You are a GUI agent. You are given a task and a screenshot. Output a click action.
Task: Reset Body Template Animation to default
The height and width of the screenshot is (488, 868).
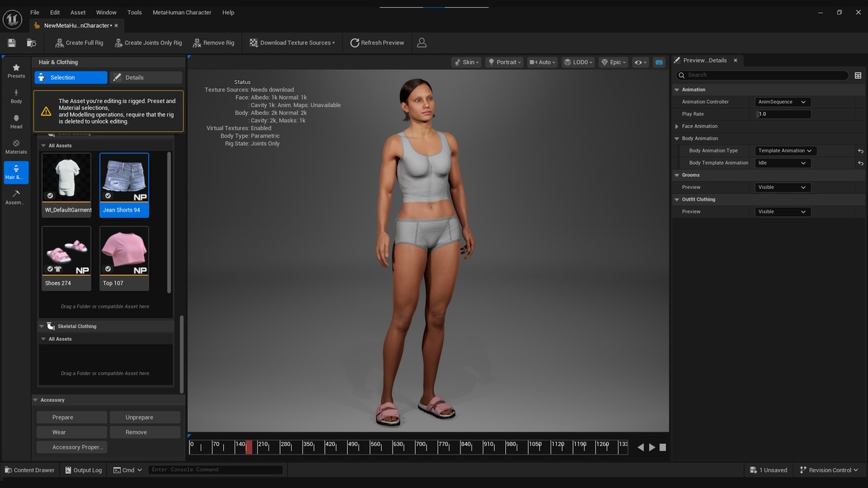[x=861, y=163]
